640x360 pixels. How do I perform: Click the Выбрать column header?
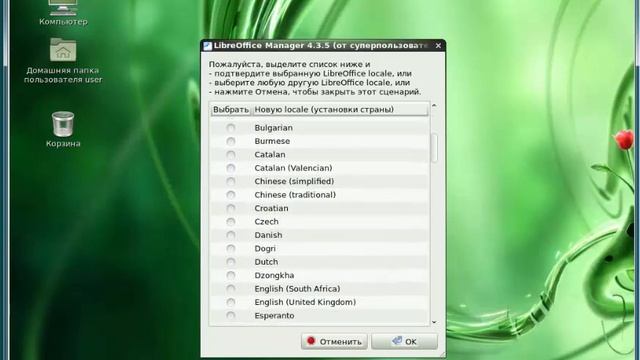pos(231,109)
